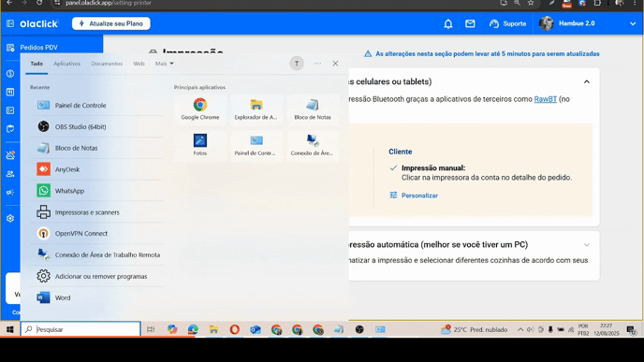Bookmark the page with the star icon
Screen dimensions: 644x362
coord(531,3)
